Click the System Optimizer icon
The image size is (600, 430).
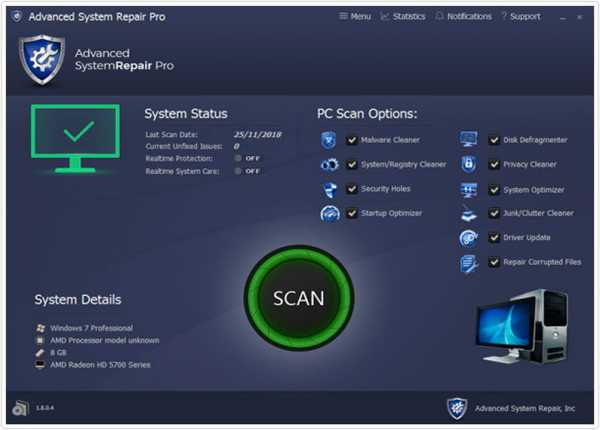(x=469, y=190)
